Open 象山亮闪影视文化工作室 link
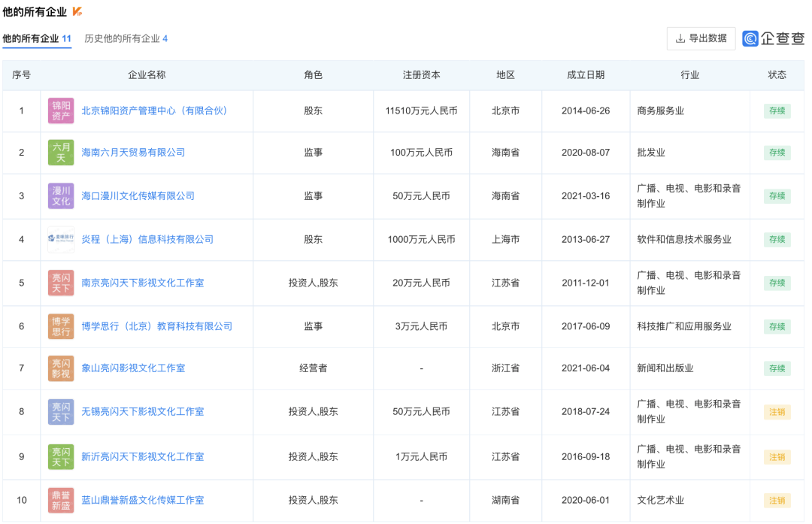The height and width of the screenshot is (524, 812). coord(133,368)
